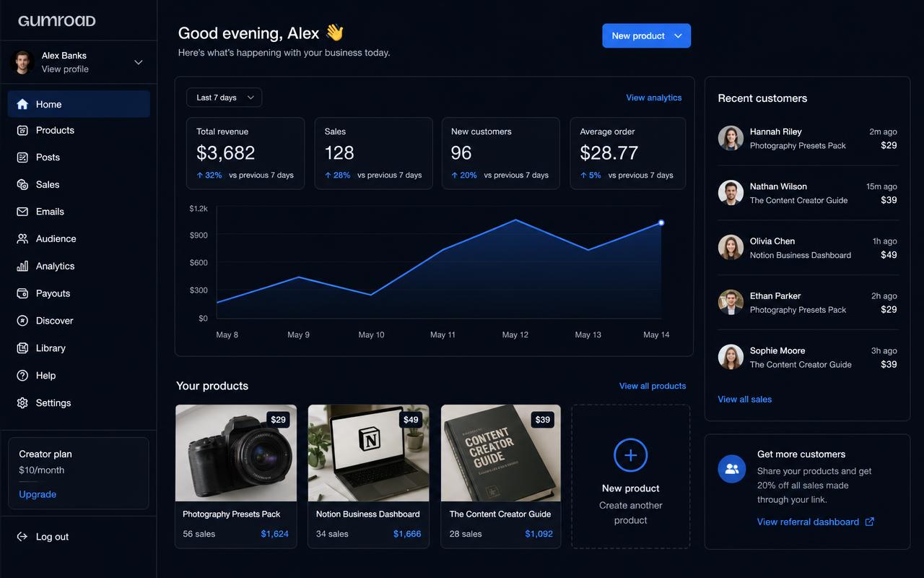The image size is (924, 578).
Task: Click the Library icon in sidebar
Action: tap(22, 348)
